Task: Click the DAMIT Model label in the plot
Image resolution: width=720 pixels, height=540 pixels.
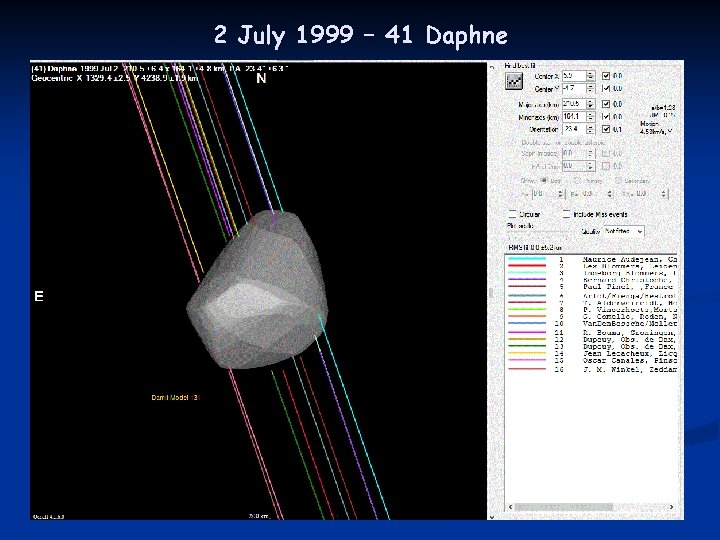Action: coord(176,397)
